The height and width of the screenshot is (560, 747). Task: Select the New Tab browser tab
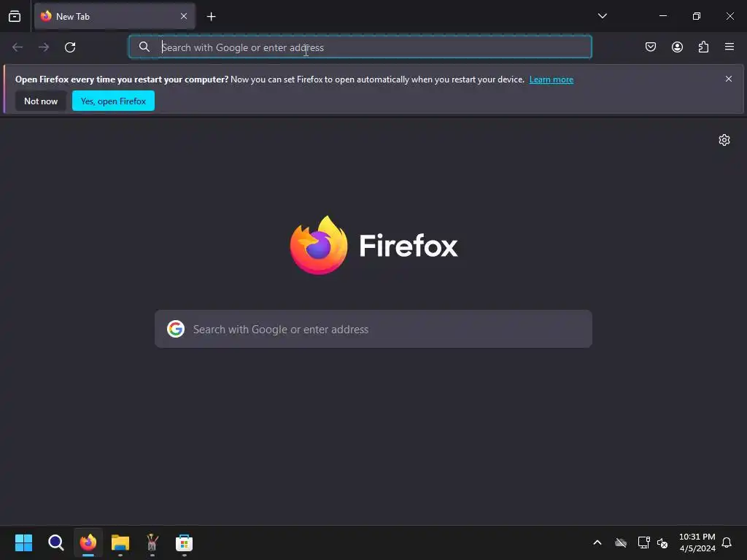[115, 16]
